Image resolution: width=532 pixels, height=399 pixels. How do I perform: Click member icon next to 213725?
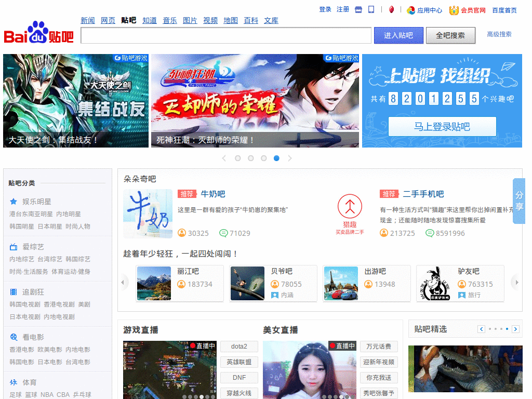coord(384,233)
